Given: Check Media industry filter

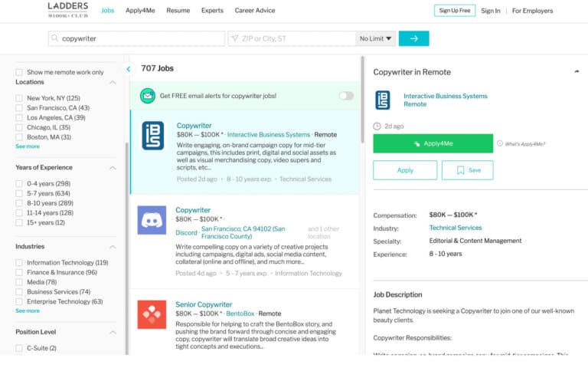Looking at the screenshot, I should 18,282.
